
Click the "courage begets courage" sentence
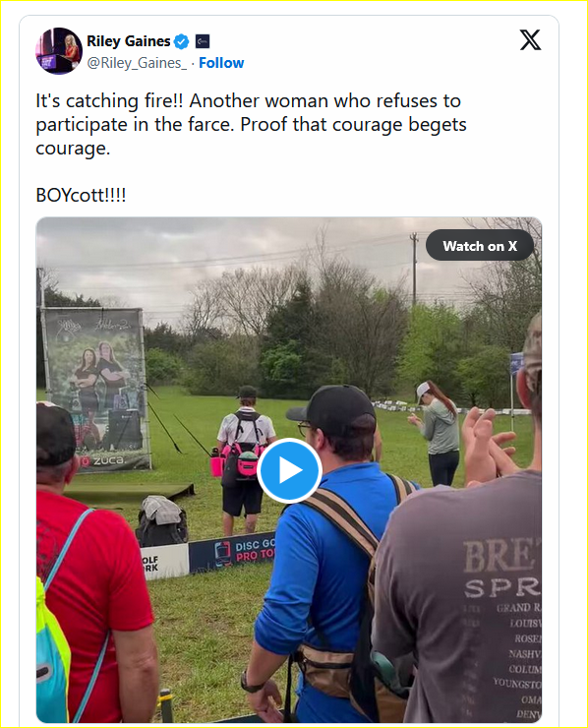(251, 136)
